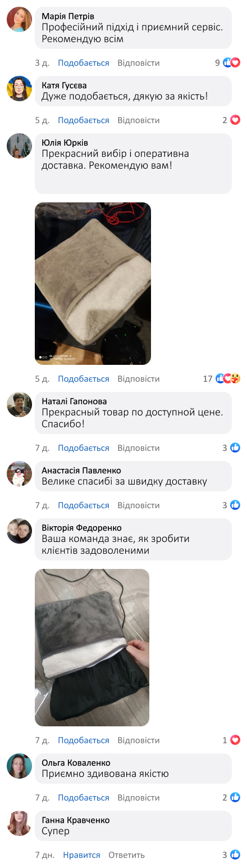247x868 pixels.
Task: Click Юлія Юрків's profile avatar
Action: point(19,146)
